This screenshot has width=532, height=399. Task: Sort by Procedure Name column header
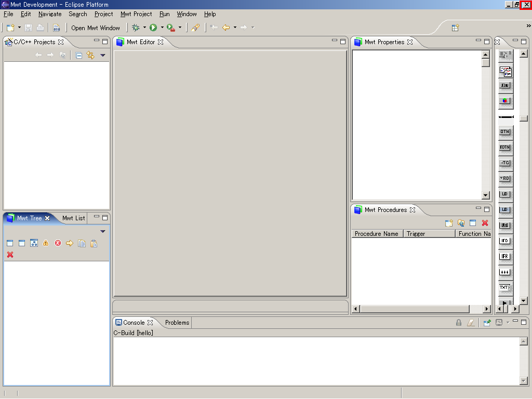click(377, 234)
